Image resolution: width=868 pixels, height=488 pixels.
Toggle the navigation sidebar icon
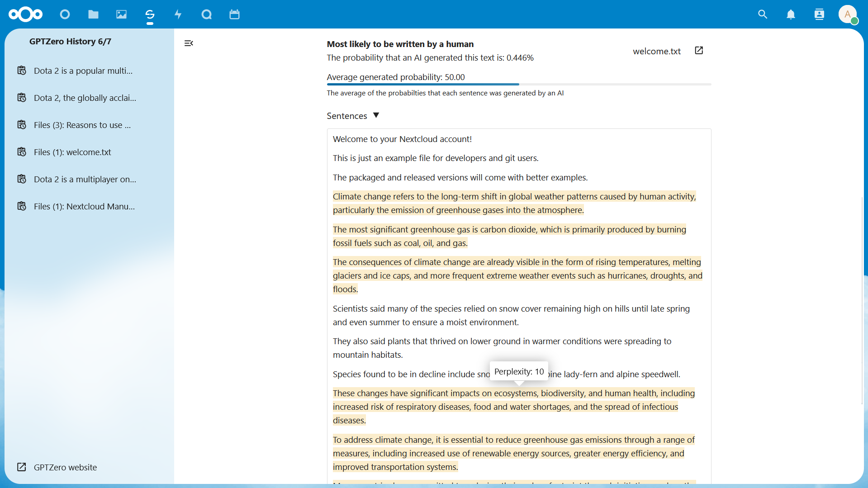point(189,43)
